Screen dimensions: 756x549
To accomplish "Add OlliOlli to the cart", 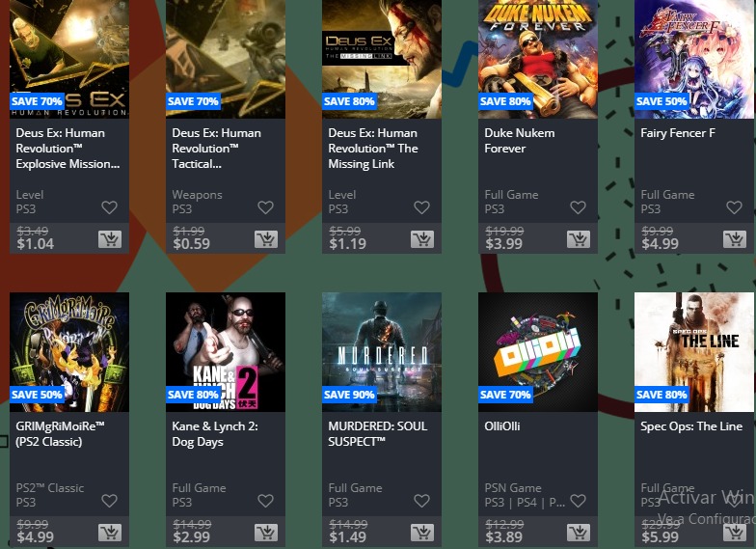I will point(579,533).
